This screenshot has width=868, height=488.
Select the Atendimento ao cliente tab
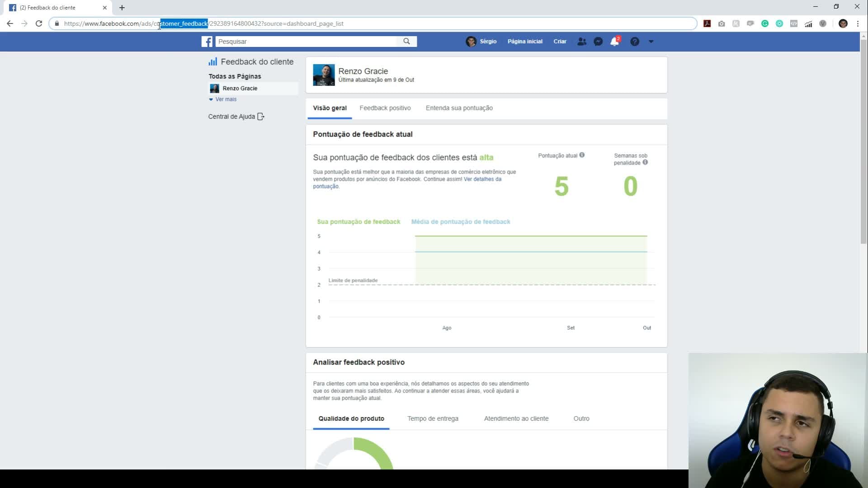pyautogui.click(x=516, y=419)
